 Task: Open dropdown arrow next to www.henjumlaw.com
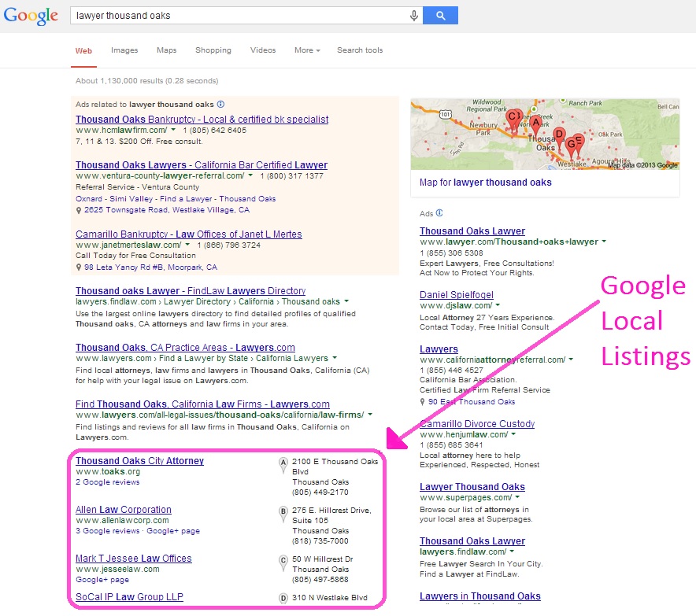[x=513, y=434]
